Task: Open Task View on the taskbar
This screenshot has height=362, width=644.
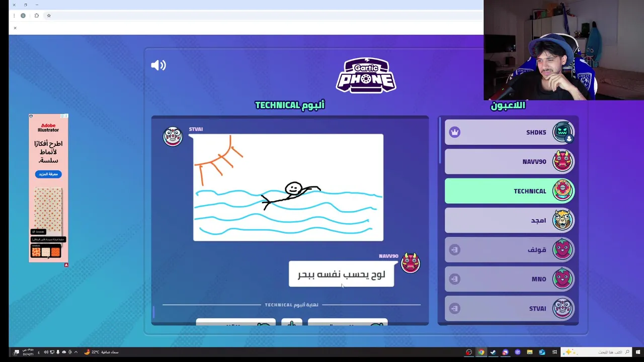Action: click(x=554, y=352)
